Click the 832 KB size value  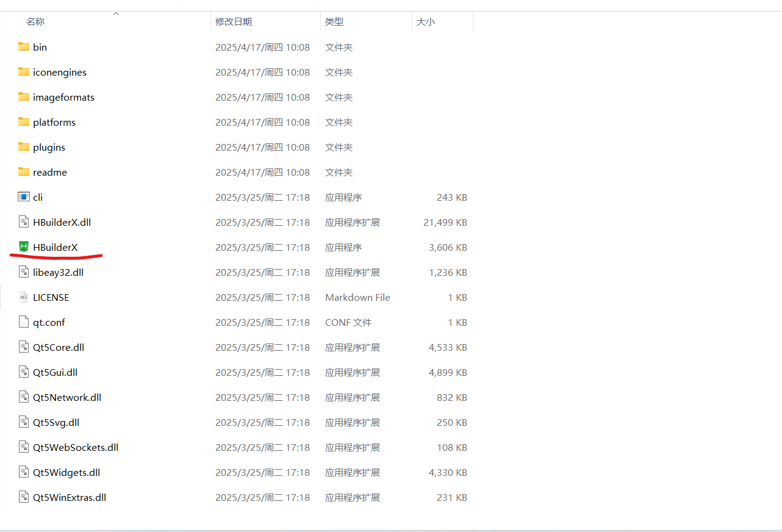tap(452, 397)
